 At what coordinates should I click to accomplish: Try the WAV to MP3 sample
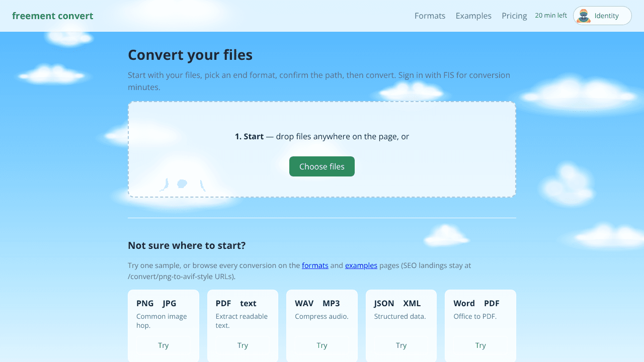[x=322, y=345]
